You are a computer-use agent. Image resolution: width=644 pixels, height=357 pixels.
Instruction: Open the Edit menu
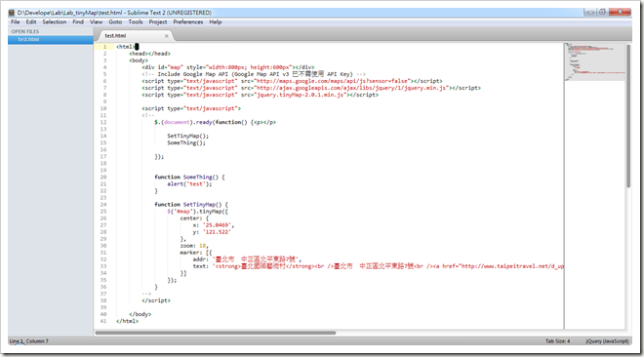click(31, 21)
